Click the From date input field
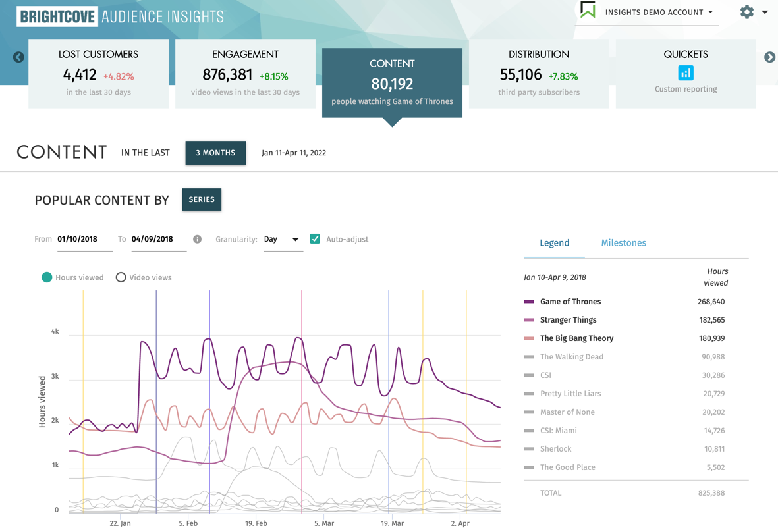The image size is (778, 532). [84, 240]
